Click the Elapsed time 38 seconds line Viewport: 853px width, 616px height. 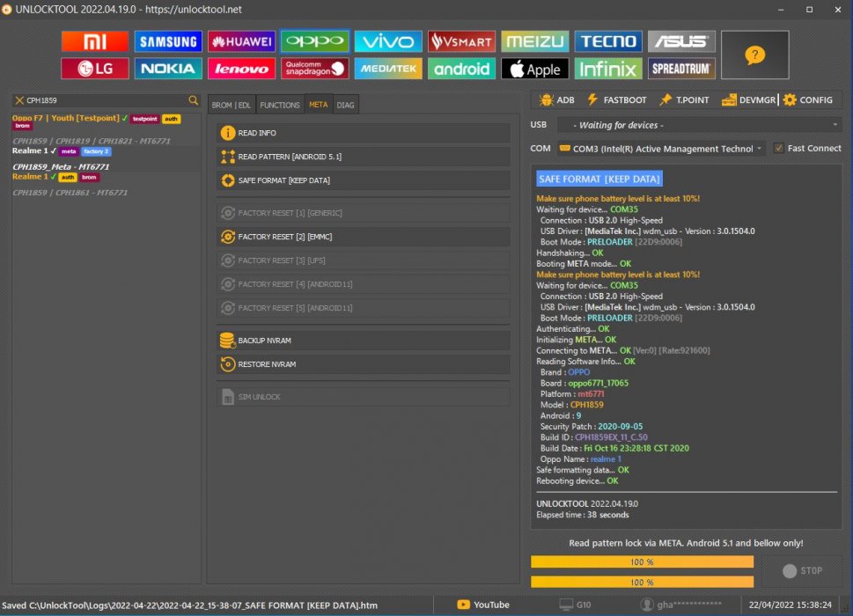583,515
